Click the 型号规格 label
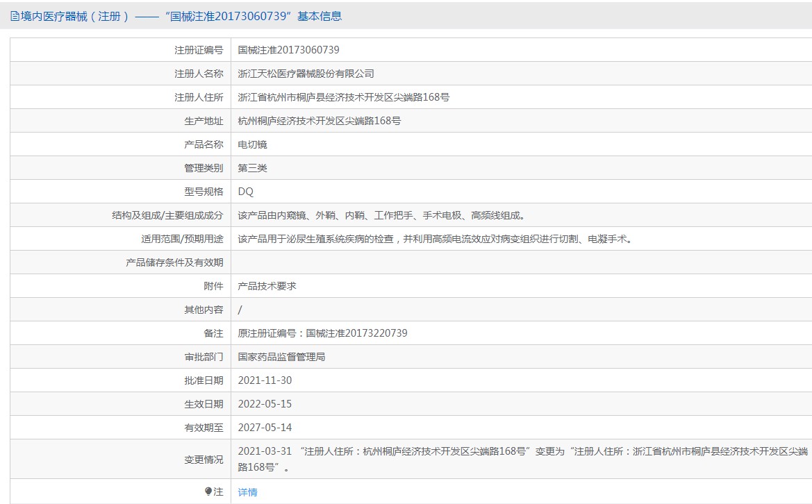The width and height of the screenshot is (812, 504). coord(204,192)
